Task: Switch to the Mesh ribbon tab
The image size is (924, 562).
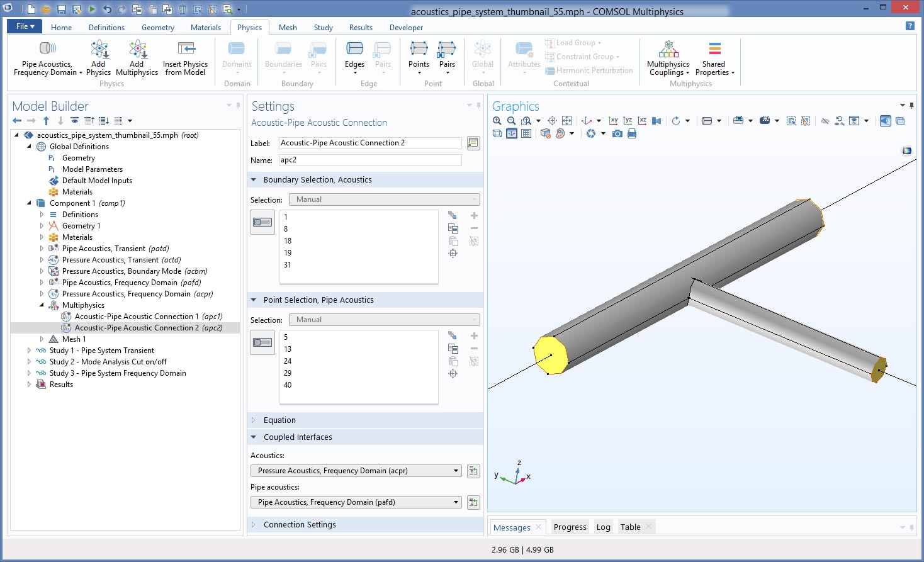Action: point(288,28)
